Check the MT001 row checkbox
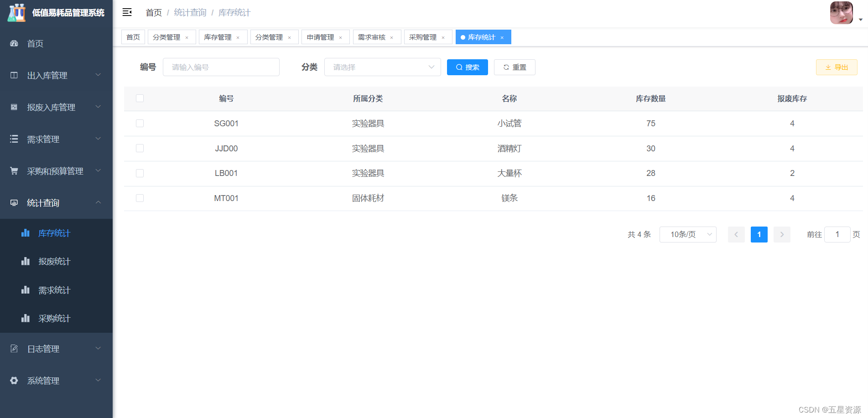This screenshot has width=868, height=418. tap(140, 198)
